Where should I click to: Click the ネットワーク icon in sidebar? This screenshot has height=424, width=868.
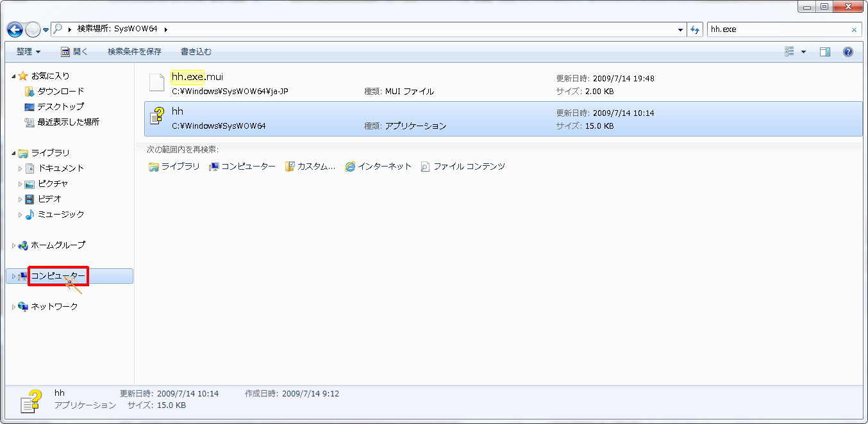click(24, 307)
